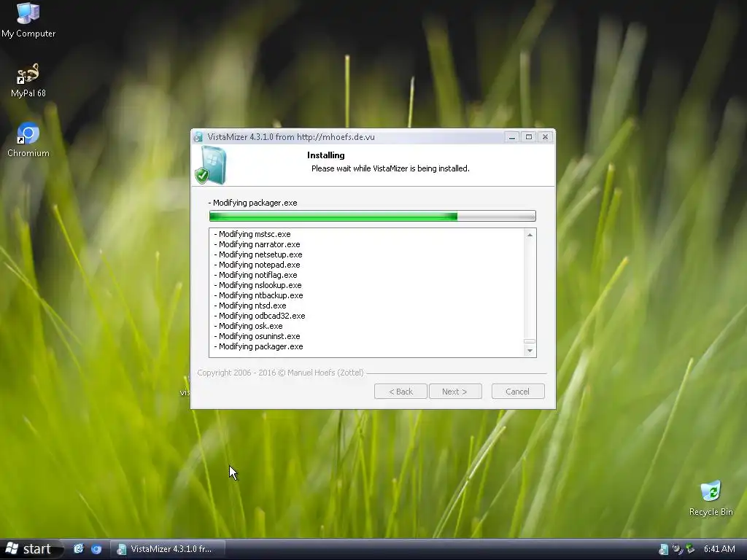This screenshot has width=747, height=560.
Task: Select the 'Modifying ntbackup.exe' log line
Action: click(x=259, y=296)
